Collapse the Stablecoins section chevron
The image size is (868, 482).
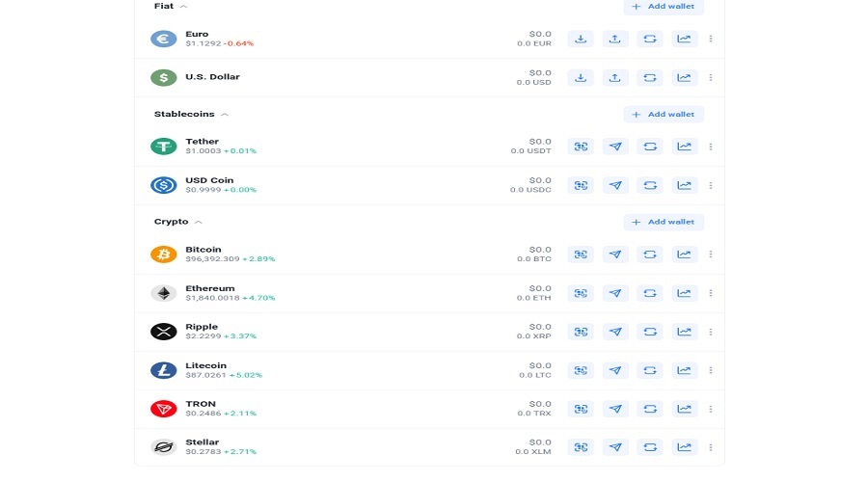point(225,114)
